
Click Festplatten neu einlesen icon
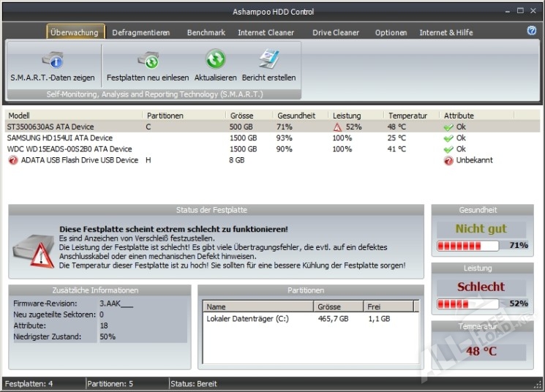[x=148, y=60]
